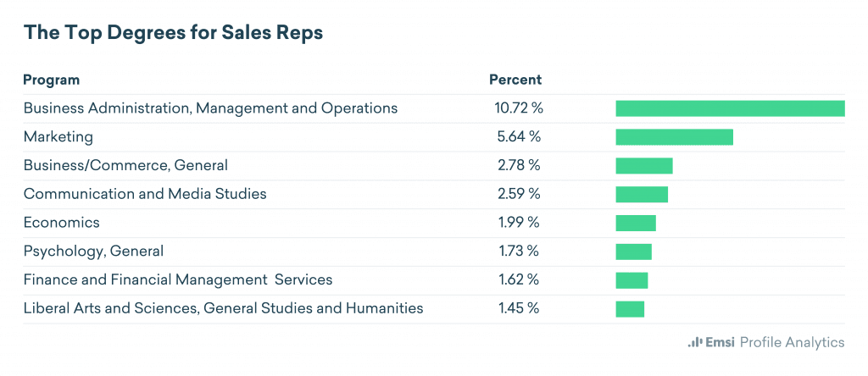Select the Marketing program label

pyautogui.click(x=58, y=136)
